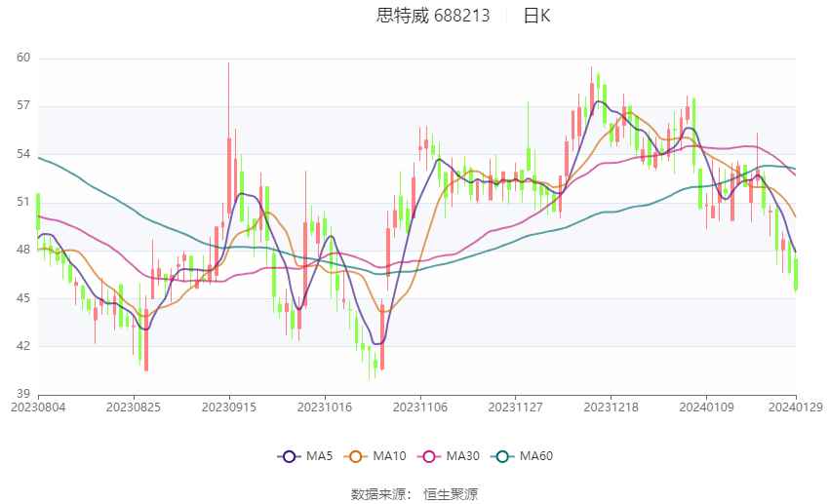Click the 20240129 date axis label
Screen dimensions: 829x504
[796, 407]
